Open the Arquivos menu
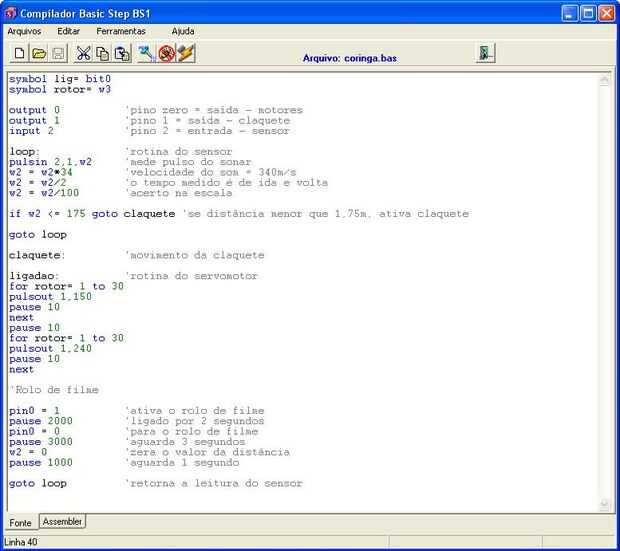620x551 pixels. click(x=24, y=31)
